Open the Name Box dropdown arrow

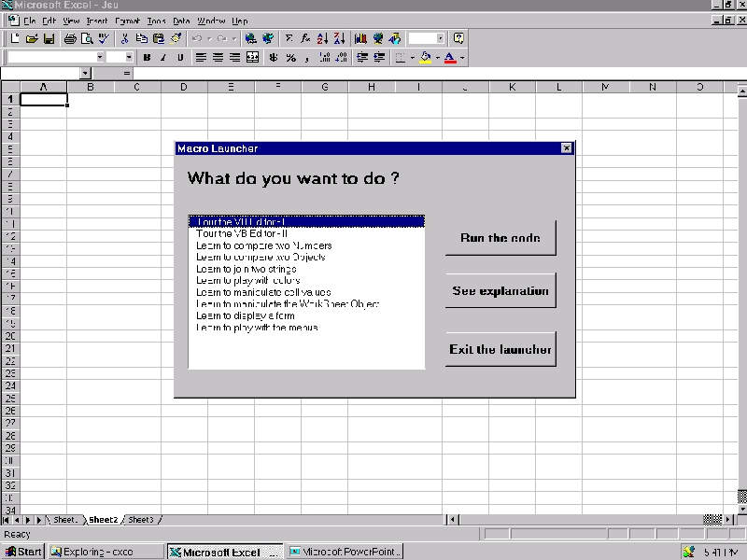point(85,74)
